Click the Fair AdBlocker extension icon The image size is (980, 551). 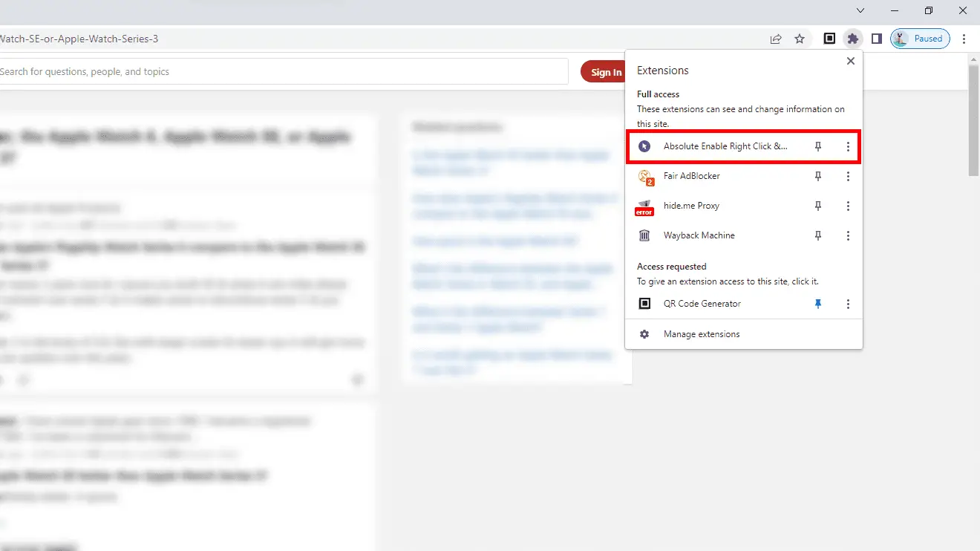(644, 176)
